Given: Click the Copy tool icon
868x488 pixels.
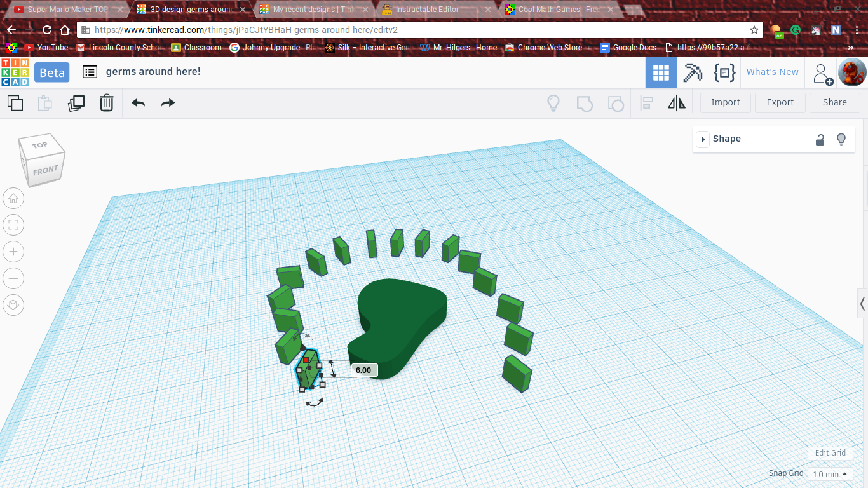Looking at the screenshot, I should [15, 102].
